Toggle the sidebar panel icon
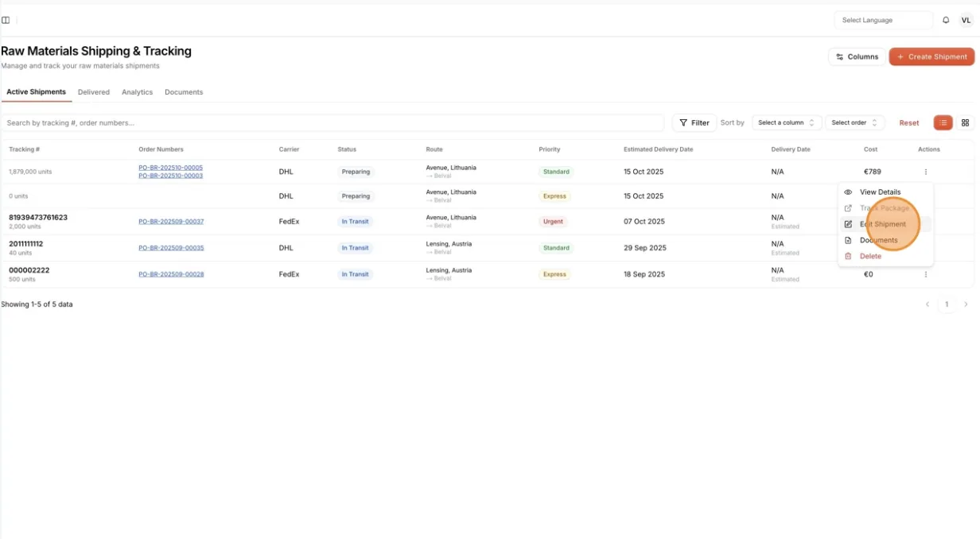Viewport: 980px width, 539px height. (6, 21)
